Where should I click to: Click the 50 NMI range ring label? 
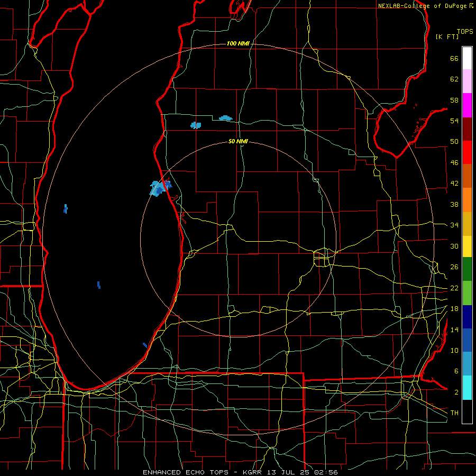click(x=238, y=141)
